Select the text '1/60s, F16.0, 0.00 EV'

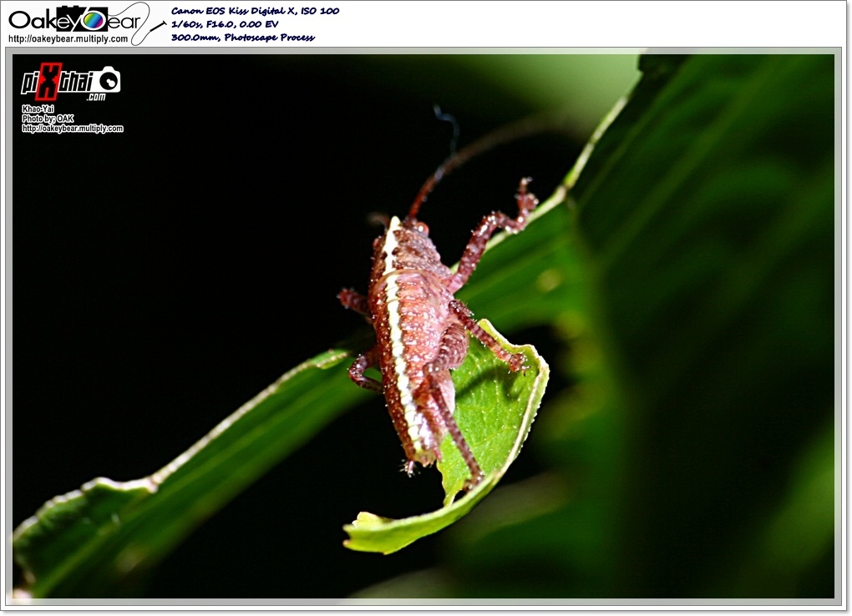pyautogui.click(x=225, y=24)
